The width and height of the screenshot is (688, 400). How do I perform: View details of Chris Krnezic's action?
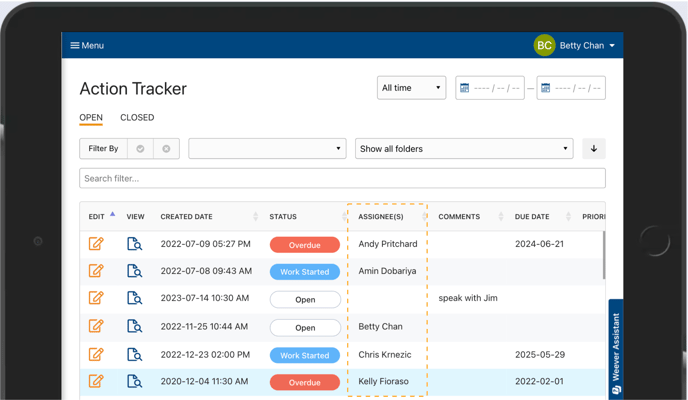click(135, 355)
